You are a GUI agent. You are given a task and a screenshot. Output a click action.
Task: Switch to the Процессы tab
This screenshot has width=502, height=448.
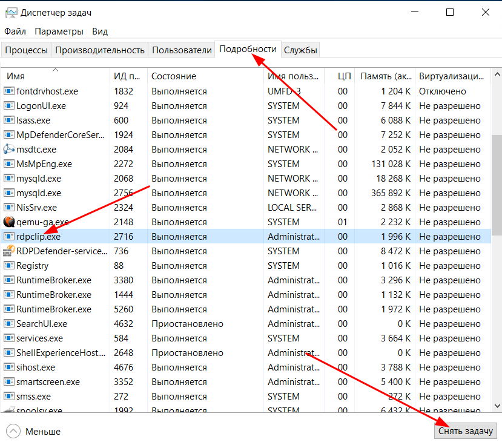point(26,50)
